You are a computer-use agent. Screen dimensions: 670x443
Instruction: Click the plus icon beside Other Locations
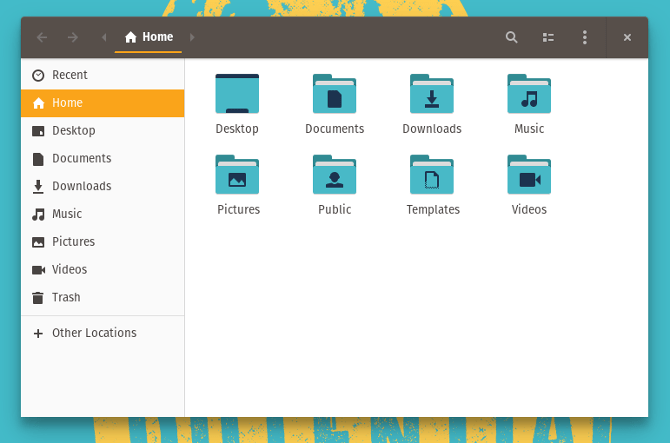pyautogui.click(x=38, y=333)
